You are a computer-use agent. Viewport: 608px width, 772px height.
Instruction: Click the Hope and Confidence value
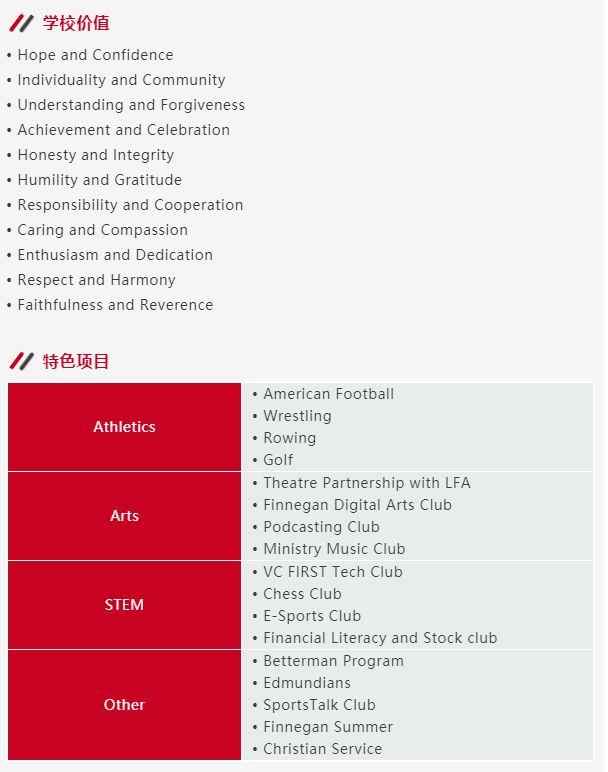coord(95,55)
